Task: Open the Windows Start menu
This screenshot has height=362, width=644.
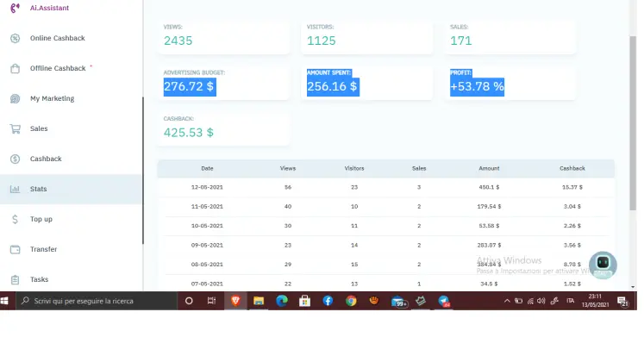Action: coord(4,301)
